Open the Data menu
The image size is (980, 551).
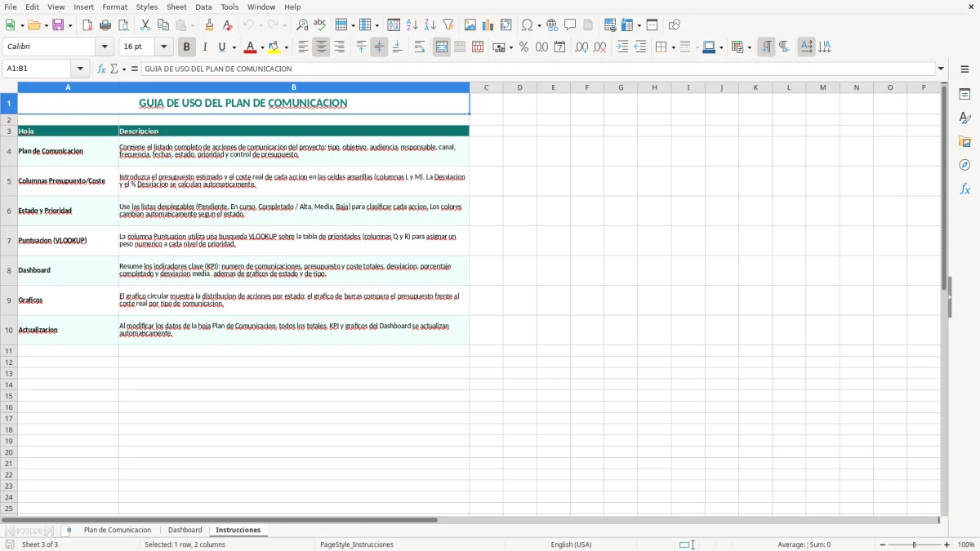click(203, 7)
